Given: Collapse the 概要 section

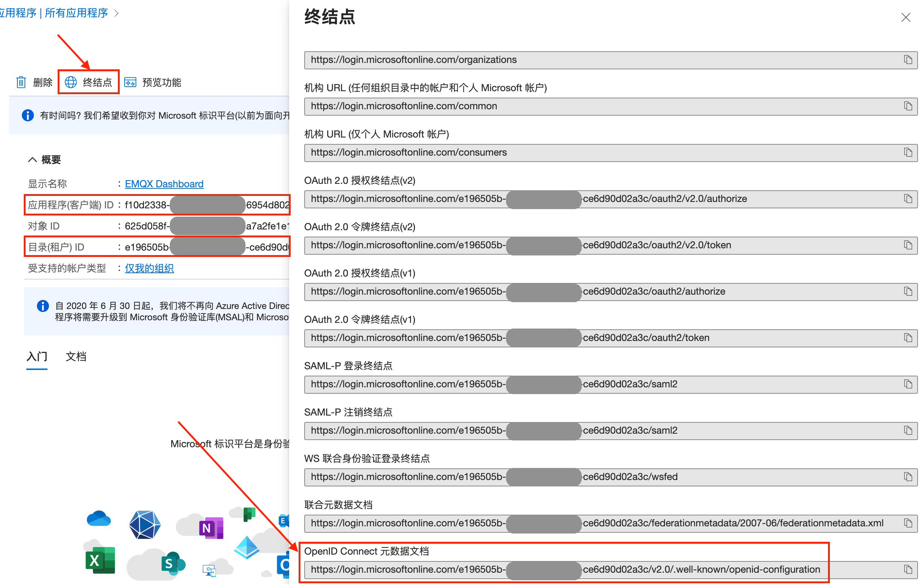Looking at the screenshot, I should click(x=32, y=159).
